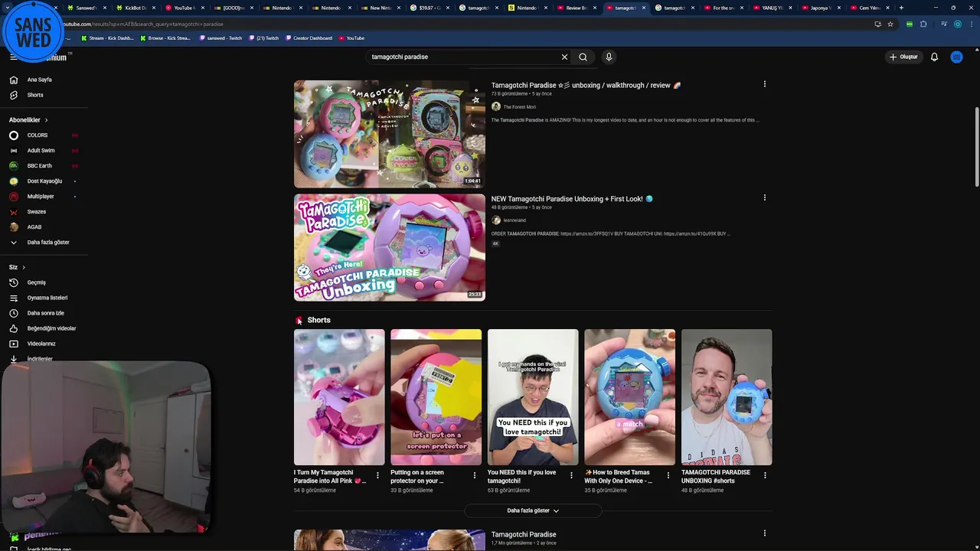980x551 pixels.
Task: Start voice search with the microphone
Action: point(609,57)
